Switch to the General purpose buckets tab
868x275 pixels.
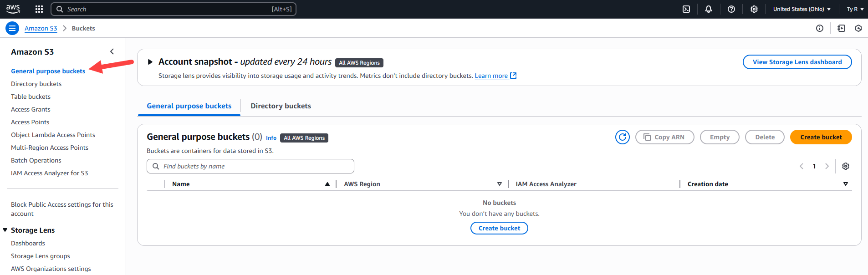point(189,106)
